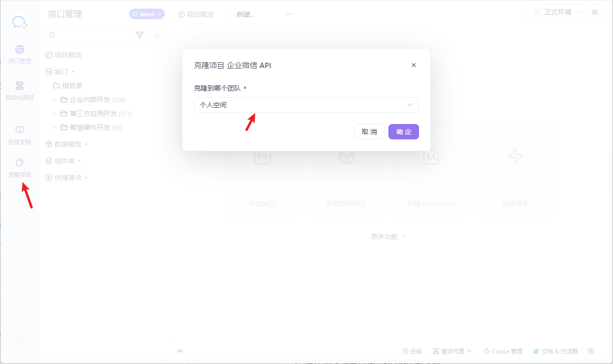Open the latest version dropdown

(147, 14)
